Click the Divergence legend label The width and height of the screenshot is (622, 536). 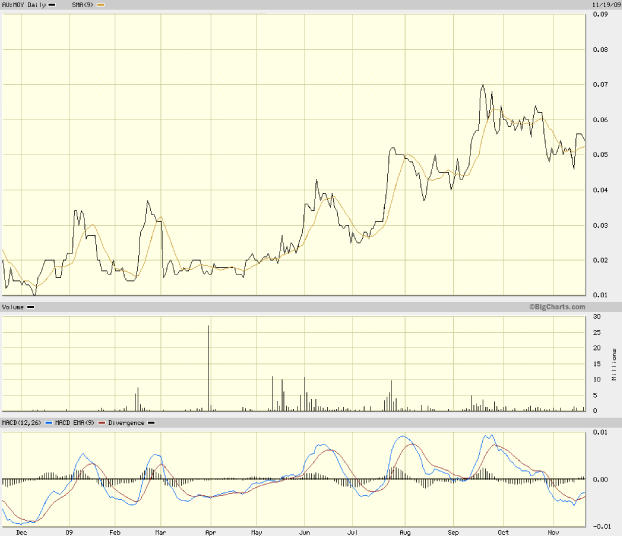[125, 423]
